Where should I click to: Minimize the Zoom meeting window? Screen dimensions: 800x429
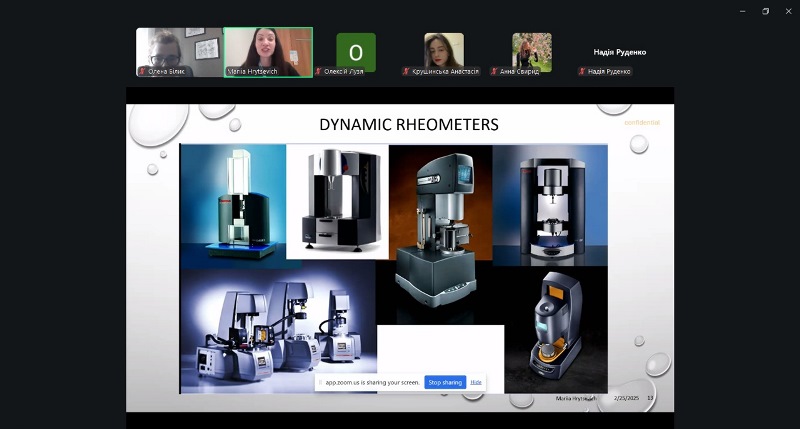(x=743, y=11)
